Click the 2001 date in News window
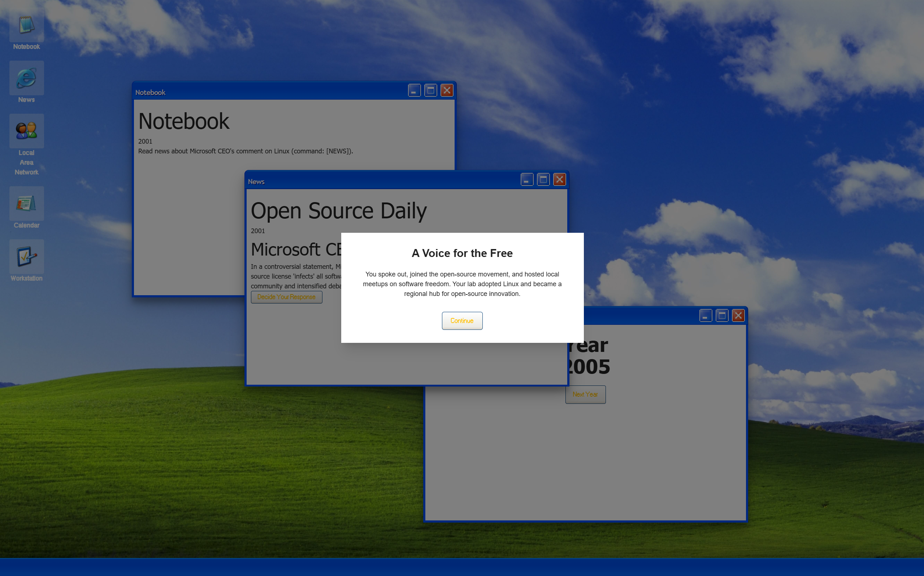Viewport: 924px width, 576px height. pyautogui.click(x=257, y=231)
